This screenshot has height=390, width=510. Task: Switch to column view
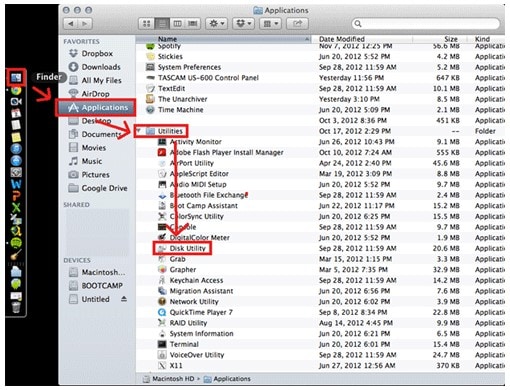click(x=177, y=24)
